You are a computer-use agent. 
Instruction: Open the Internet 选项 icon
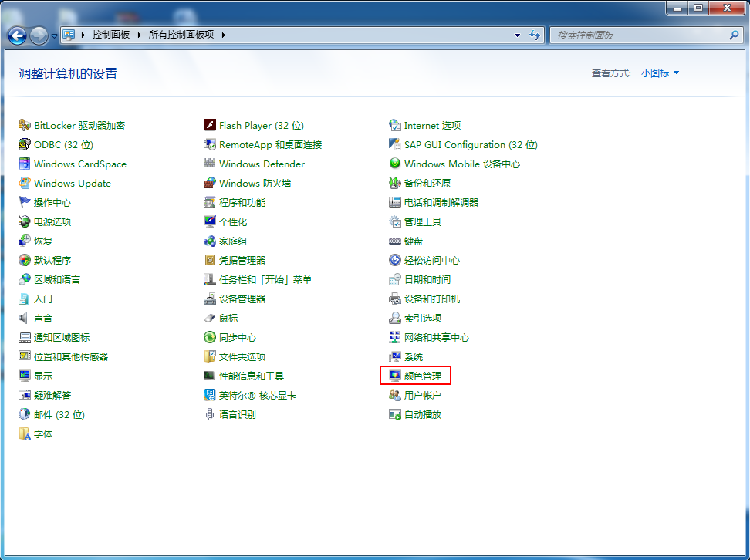point(394,125)
